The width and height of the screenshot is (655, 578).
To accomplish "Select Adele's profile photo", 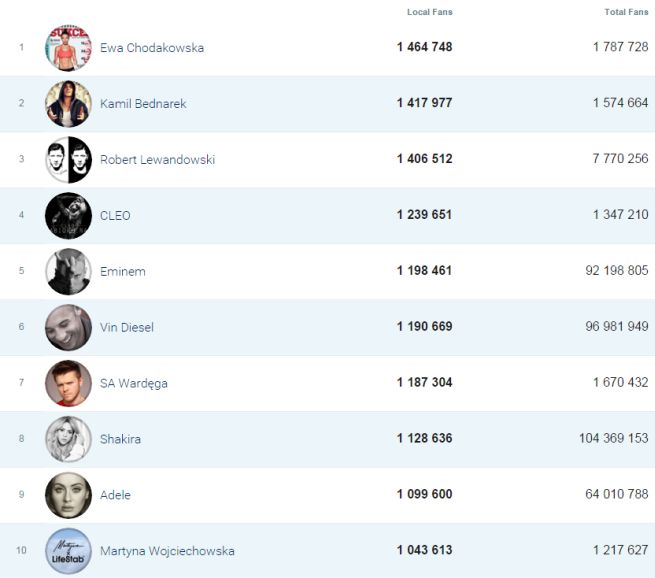I will pos(68,495).
